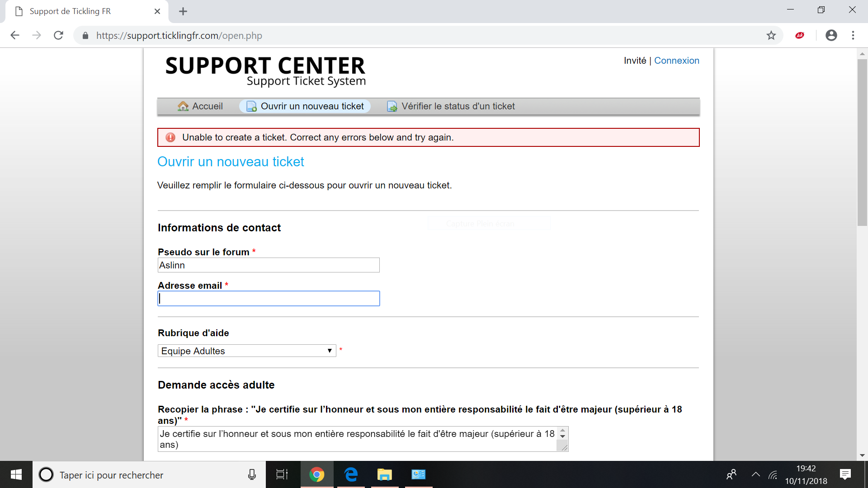This screenshot has width=868, height=488.
Task: Click the page vertical scrollbar thumb
Action: (862, 142)
